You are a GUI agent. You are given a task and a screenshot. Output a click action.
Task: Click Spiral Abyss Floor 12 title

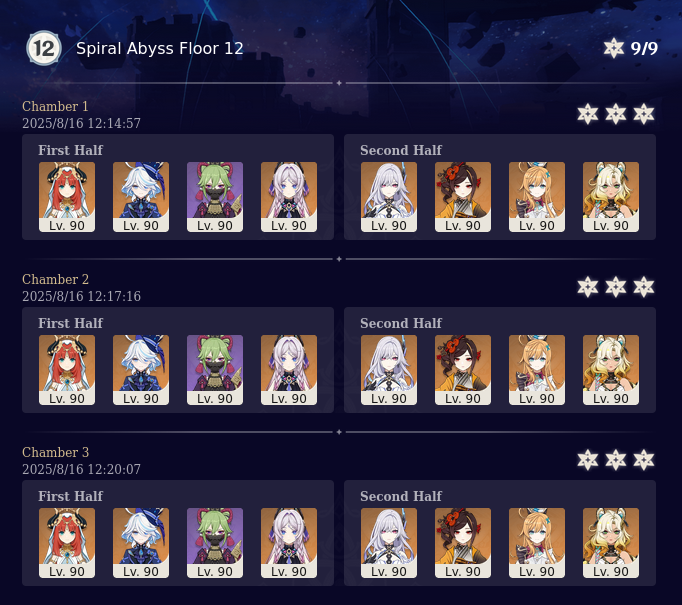[160, 48]
